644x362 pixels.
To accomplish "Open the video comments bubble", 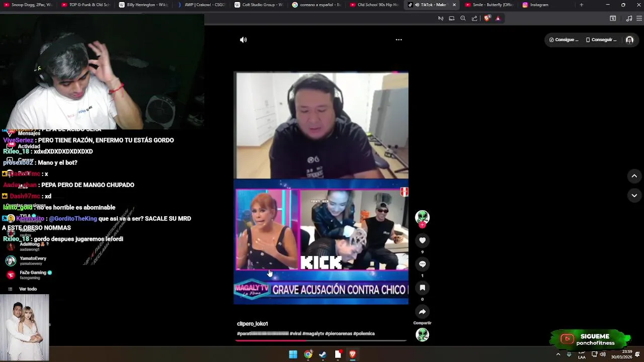I will tap(422, 264).
